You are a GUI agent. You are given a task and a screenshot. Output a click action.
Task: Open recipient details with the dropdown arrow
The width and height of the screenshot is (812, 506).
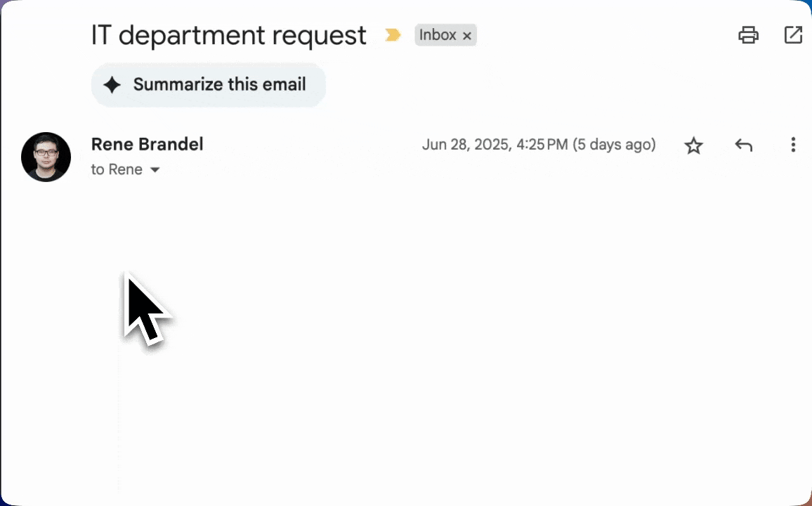155,169
